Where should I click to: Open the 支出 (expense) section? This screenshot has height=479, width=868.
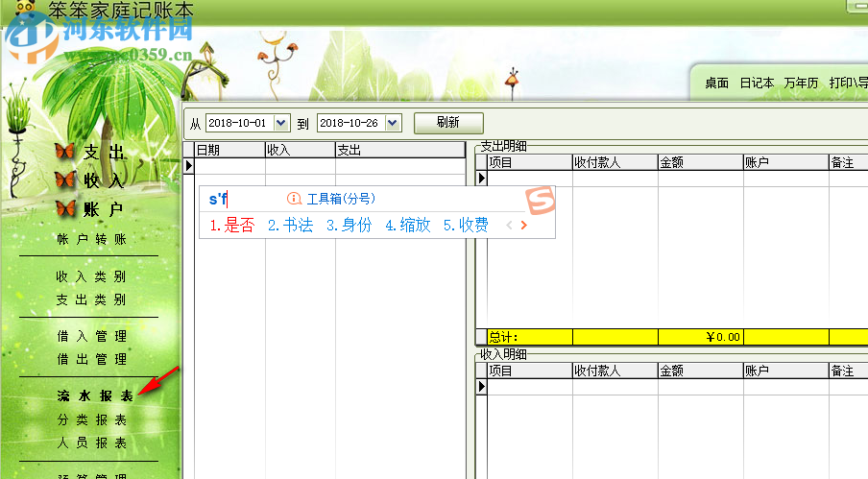(104, 152)
